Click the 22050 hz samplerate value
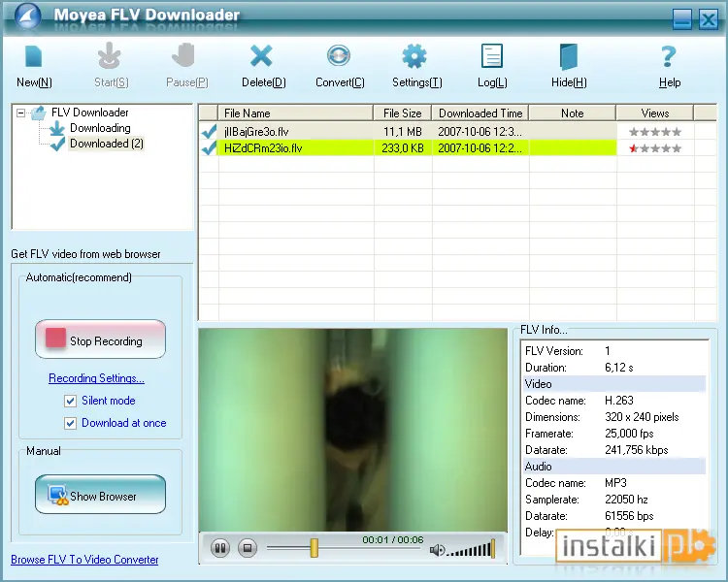This screenshot has height=582, width=728. (626, 500)
